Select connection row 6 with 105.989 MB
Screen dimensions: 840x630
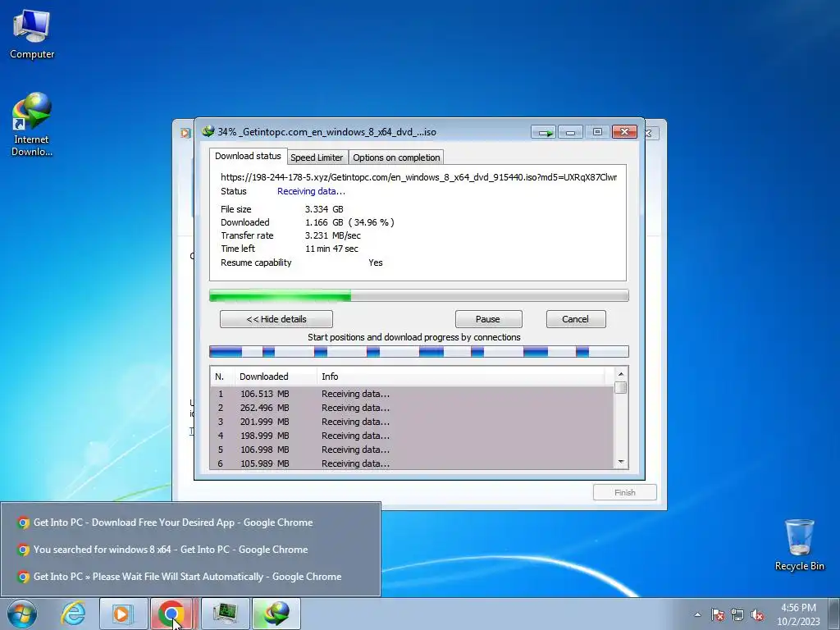(412, 463)
